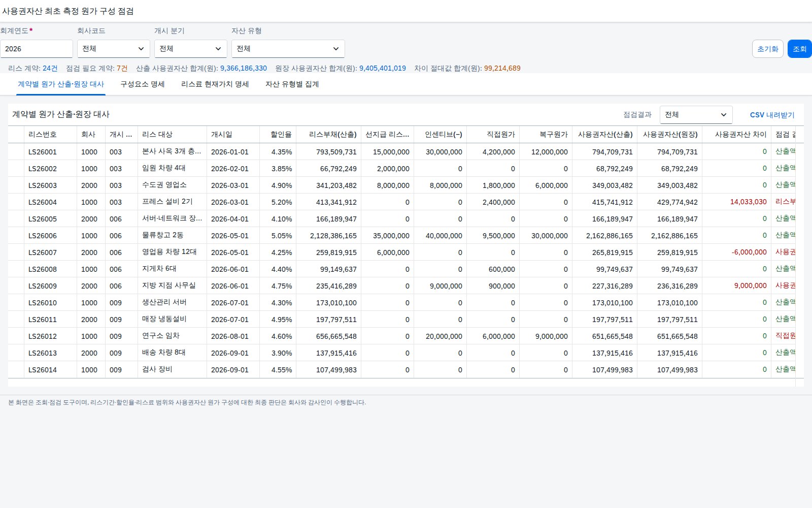Click lease number LS26007
812x508 pixels.
click(x=43, y=252)
